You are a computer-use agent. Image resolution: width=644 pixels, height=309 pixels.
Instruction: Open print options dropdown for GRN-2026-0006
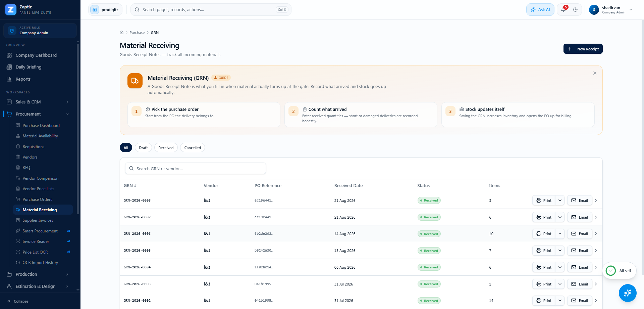pyautogui.click(x=560, y=234)
